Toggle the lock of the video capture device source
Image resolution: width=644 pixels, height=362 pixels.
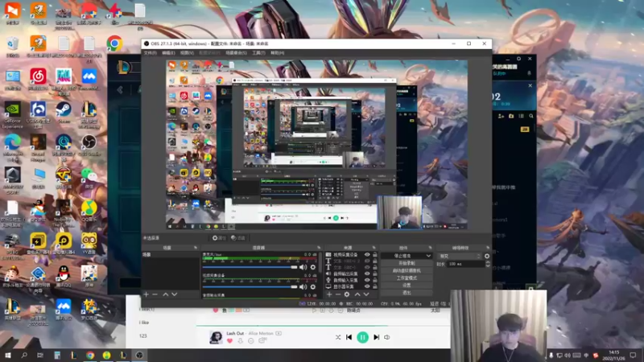374,255
